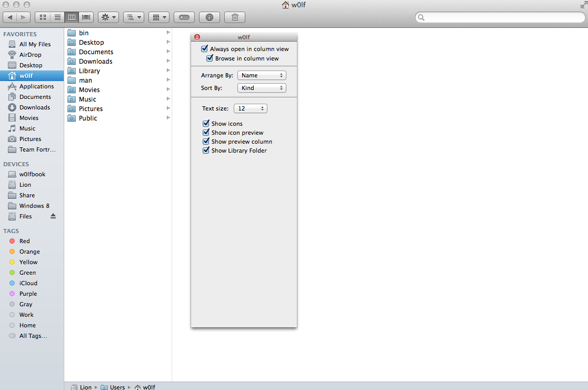
Task: Select the man folder in column list
Action: click(118, 80)
